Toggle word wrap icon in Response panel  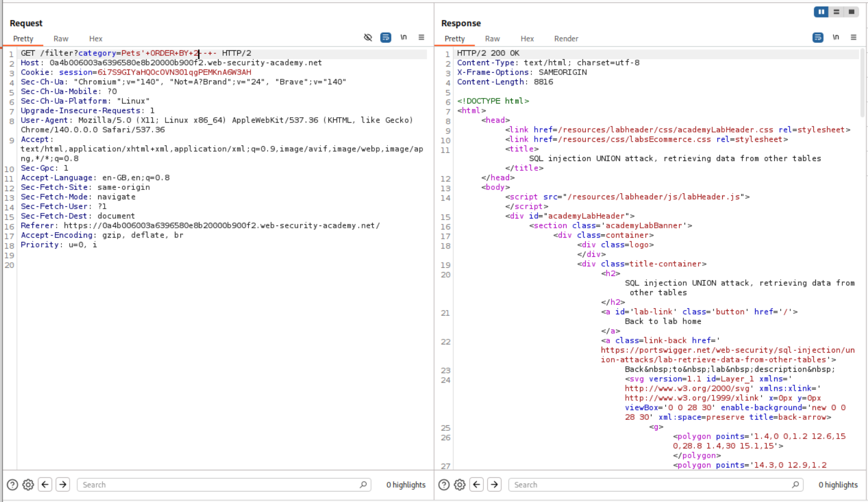818,38
